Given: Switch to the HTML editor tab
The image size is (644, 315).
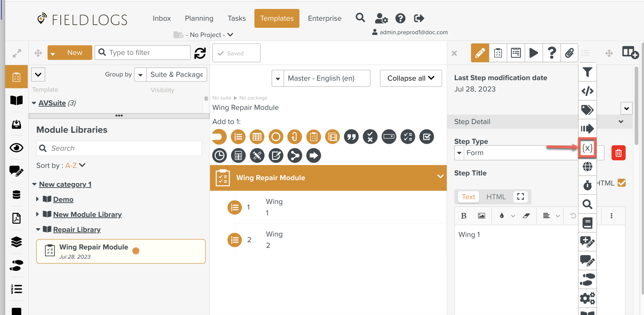Looking at the screenshot, I should (x=496, y=197).
